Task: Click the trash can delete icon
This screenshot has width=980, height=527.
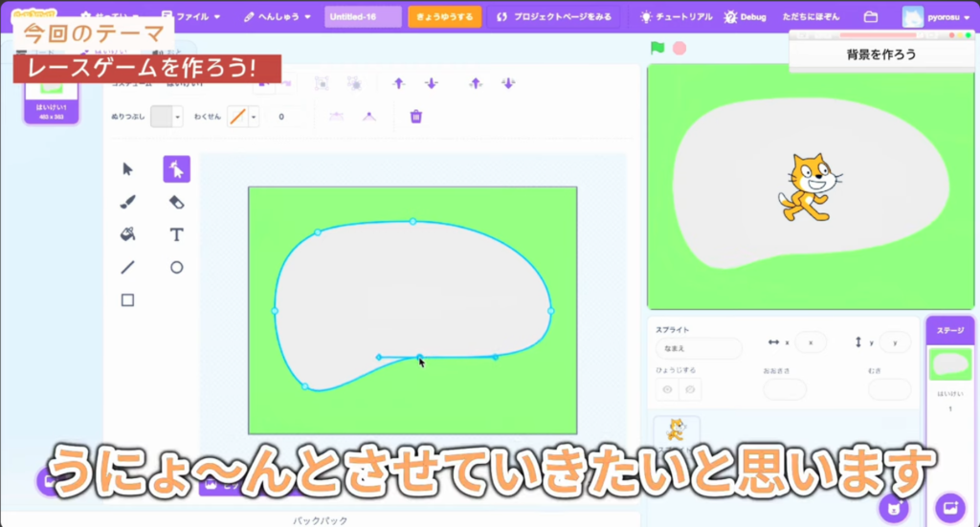Action: pos(415,117)
